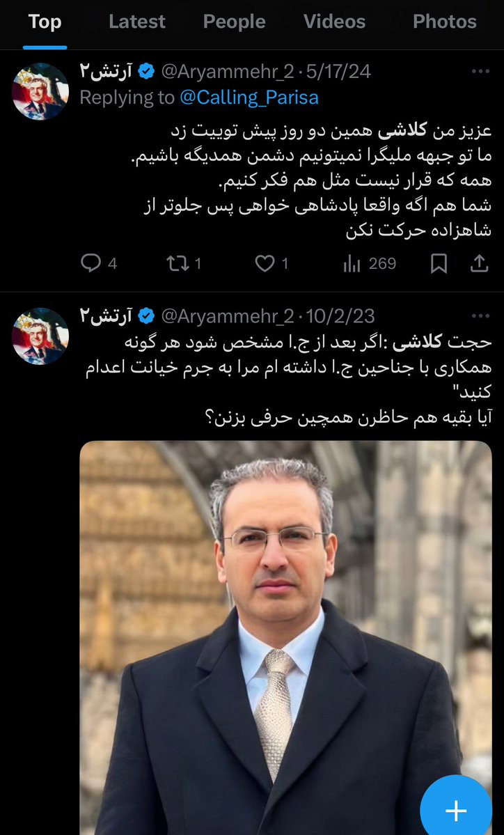
Task: Share the first tweet via share icon
Action: click(x=479, y=263)
